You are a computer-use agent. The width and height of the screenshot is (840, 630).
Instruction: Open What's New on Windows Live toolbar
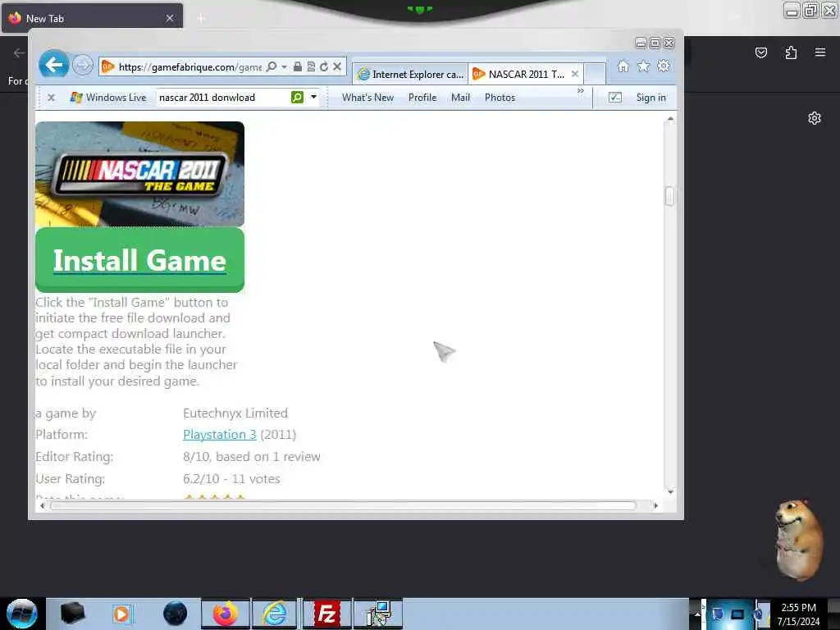[367, 98]
